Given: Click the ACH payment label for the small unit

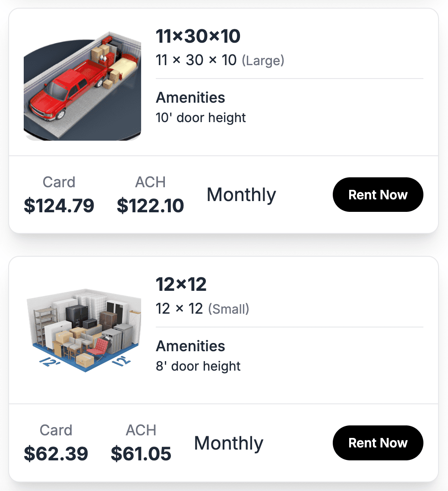Looking at the screenshot, I should click(x=141, y=430).
